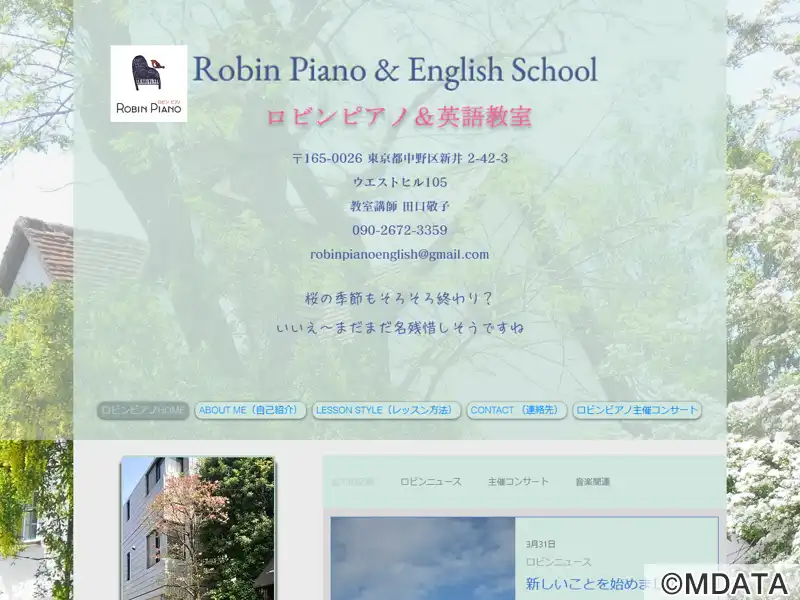Screen dimensions: 800x600
Task: Click the robinpianoenglish@gmail.com email address
Action: tap(399, 254)
